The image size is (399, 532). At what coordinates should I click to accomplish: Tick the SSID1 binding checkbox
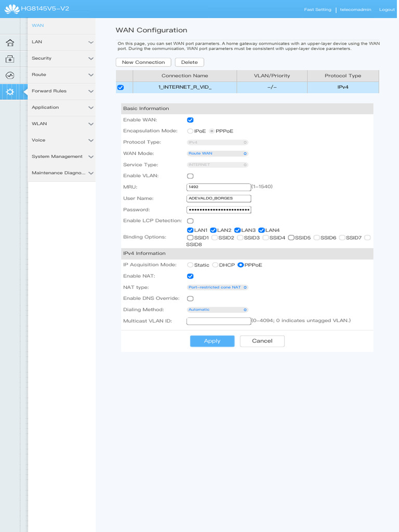click(x=190, y=237)
